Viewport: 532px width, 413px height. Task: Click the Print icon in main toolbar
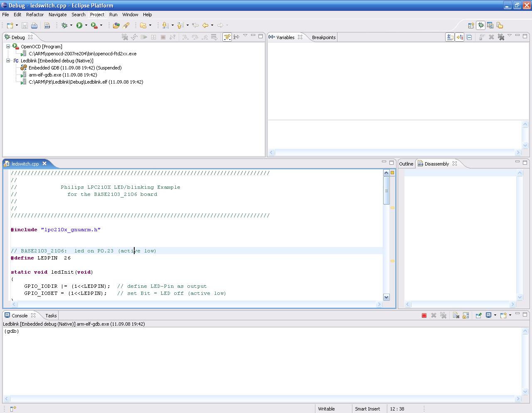pos(34,25)
